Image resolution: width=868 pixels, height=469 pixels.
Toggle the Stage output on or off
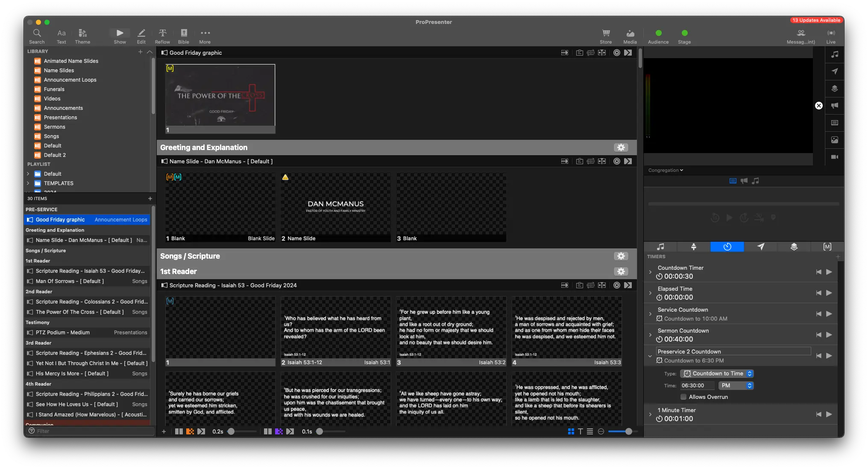[x=684, y=36]
